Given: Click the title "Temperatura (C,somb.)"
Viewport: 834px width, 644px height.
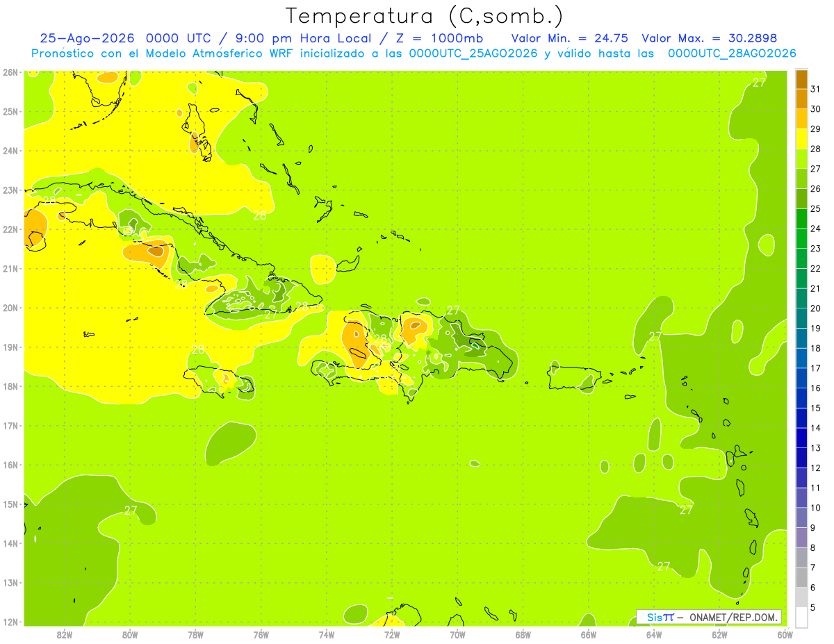Looking at the screenshot, I should pyautogui.click(x=425, y=16).
